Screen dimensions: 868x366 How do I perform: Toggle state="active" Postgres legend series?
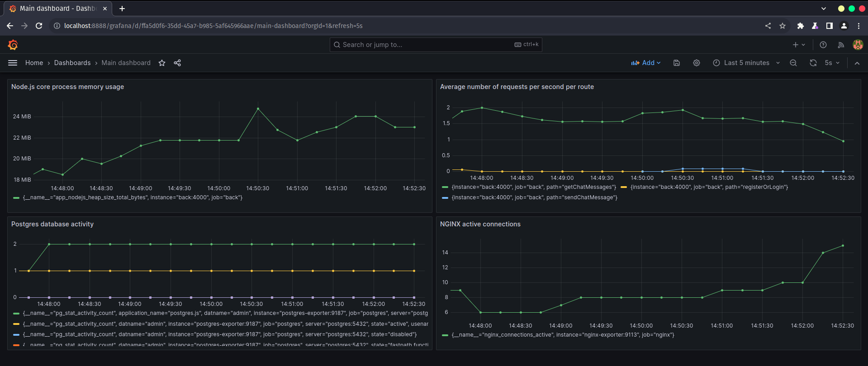point(225,324)
